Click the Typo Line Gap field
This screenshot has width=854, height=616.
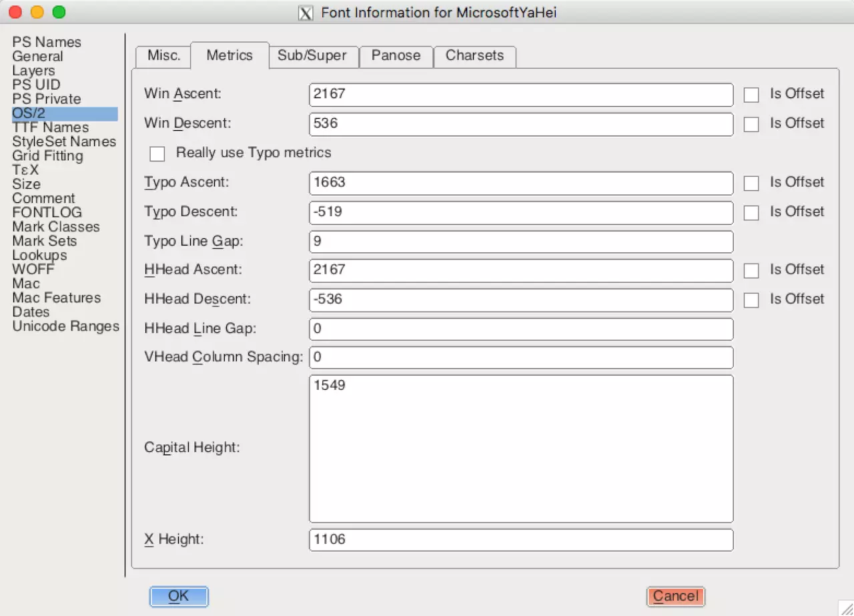click(x=521, y=242)
